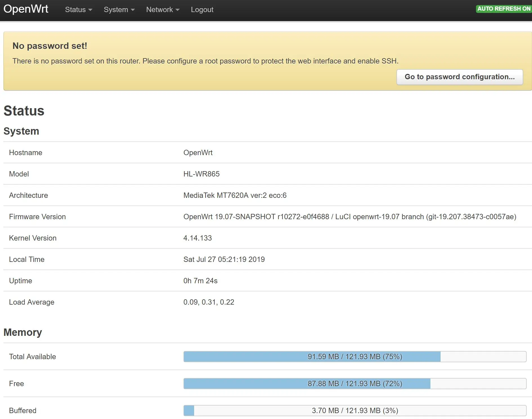
Task: Go to password configuration
Action: click(460, 77)
